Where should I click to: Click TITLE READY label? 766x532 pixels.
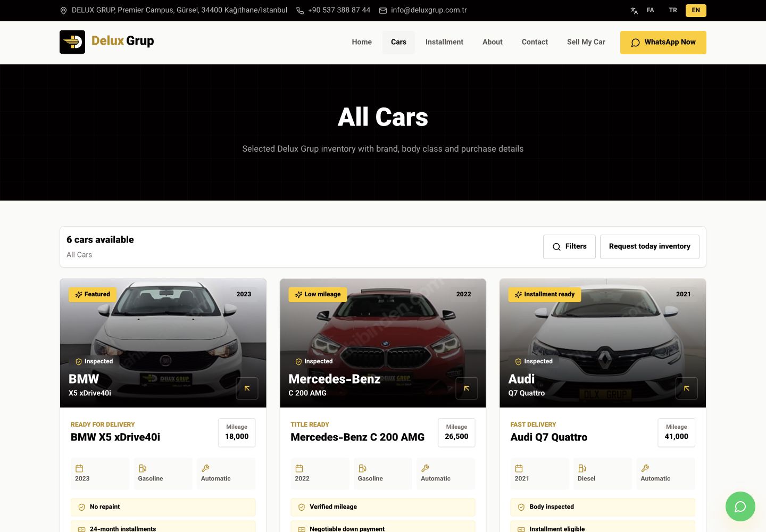[x=310, y=425]
